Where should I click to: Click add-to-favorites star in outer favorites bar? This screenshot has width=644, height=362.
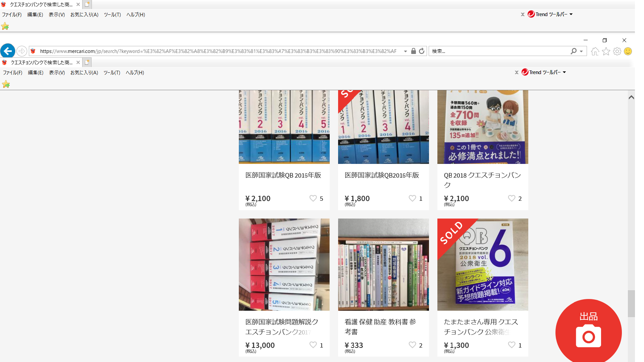(5, 26)
